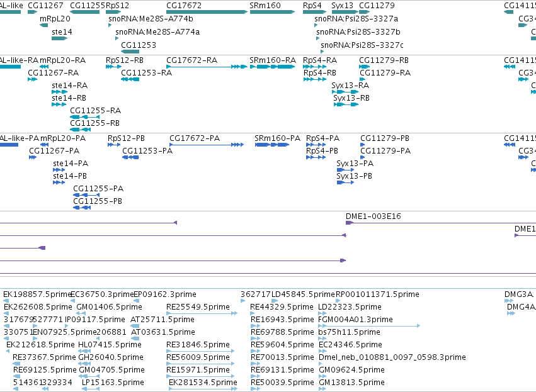
Task: Click snoRNA:Psi28S-3327a label
Action: tap(356, 19)
